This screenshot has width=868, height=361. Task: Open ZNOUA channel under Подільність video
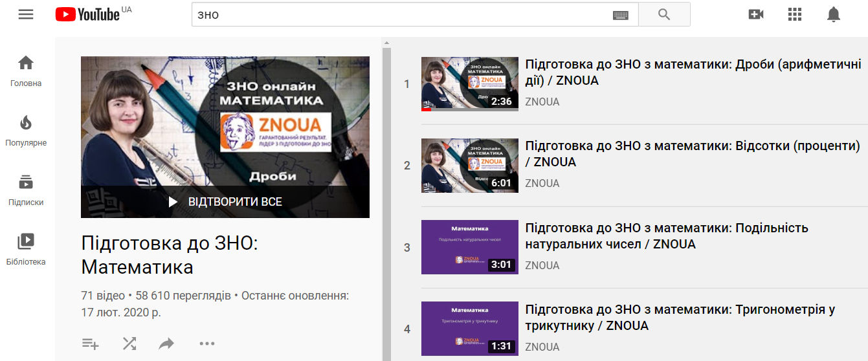point(542,265)
